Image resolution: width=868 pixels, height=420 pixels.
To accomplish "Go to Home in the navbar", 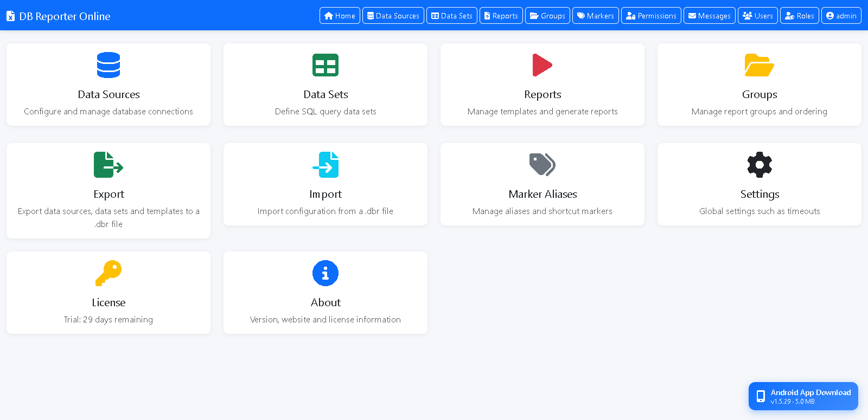I will [340, 16].
